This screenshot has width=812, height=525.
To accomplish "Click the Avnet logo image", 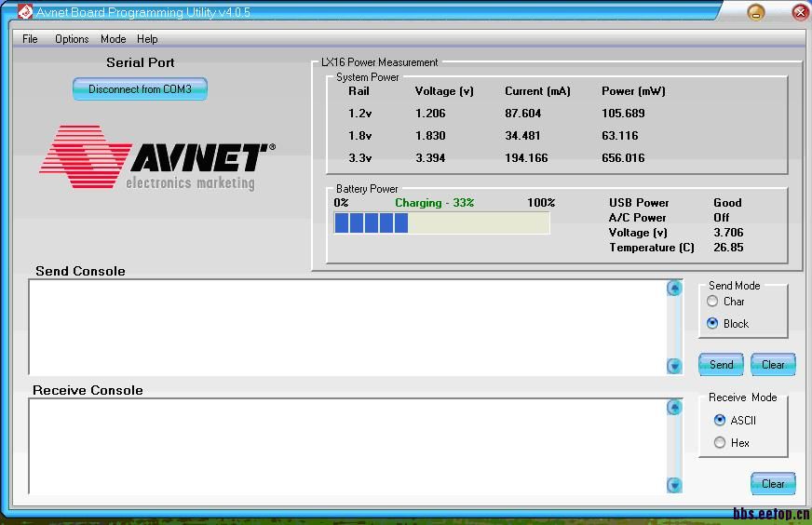I will coord(157,157).
